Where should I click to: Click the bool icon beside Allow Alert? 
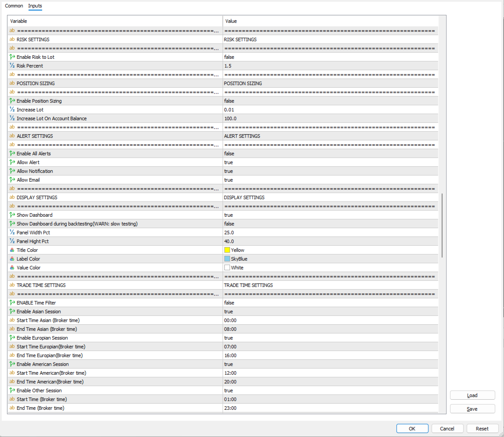coord(12,162)
